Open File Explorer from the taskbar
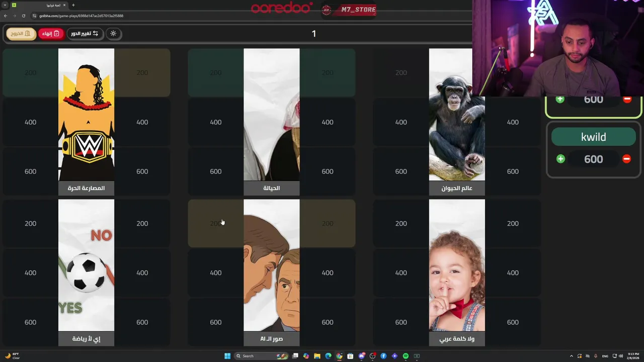 click(x=317, y=356)
